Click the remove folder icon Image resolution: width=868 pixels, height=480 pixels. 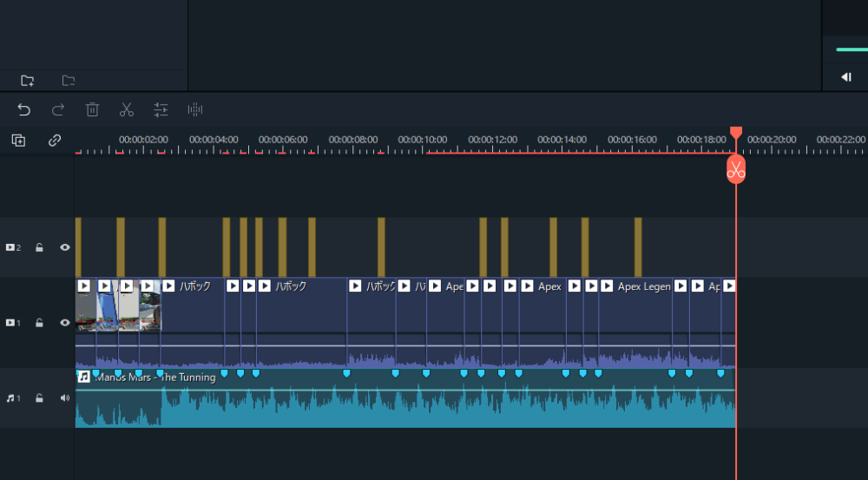[69, 81]
